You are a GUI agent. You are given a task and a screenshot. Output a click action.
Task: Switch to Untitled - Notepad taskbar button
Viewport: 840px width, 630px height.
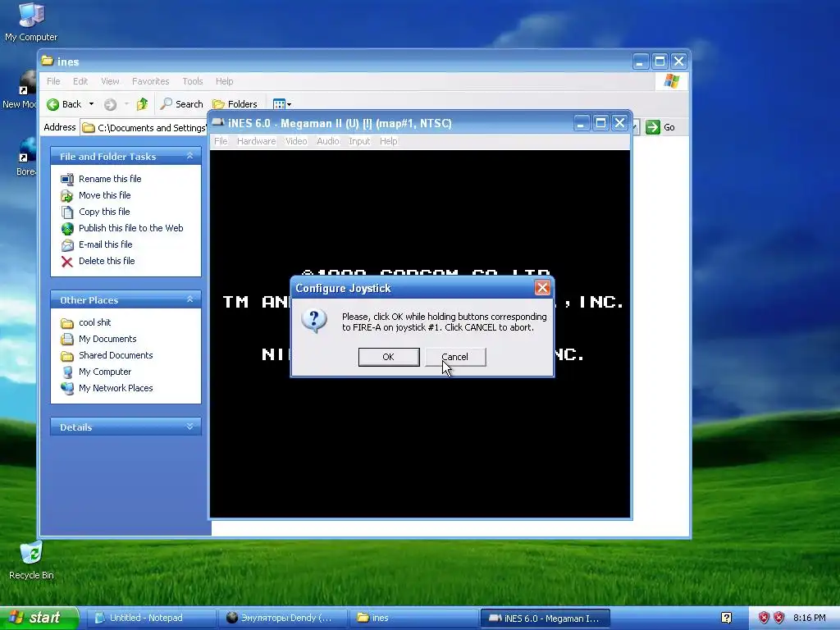[151, 618]
